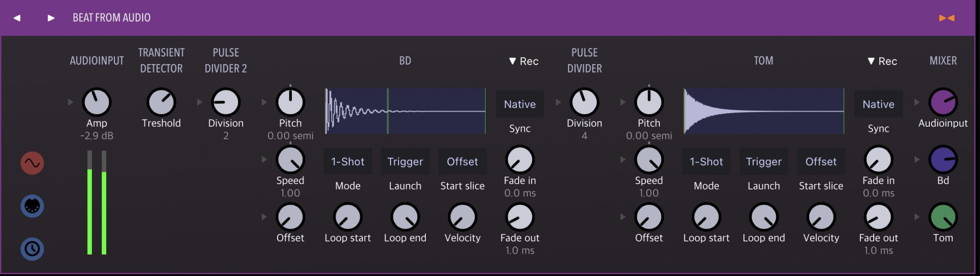Go to previous preset arrow
This screenshot has height=276, width=980.
[x=17, y=18]
